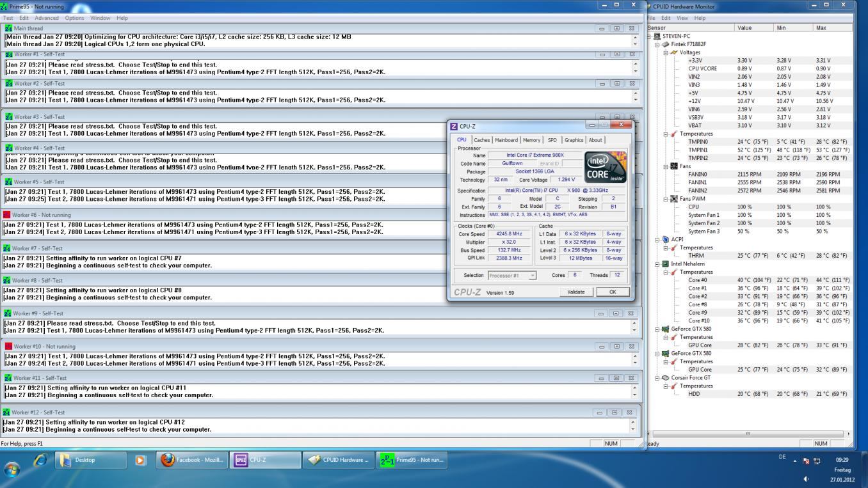Click the OK button in CPU-Z

coord(613,292)
